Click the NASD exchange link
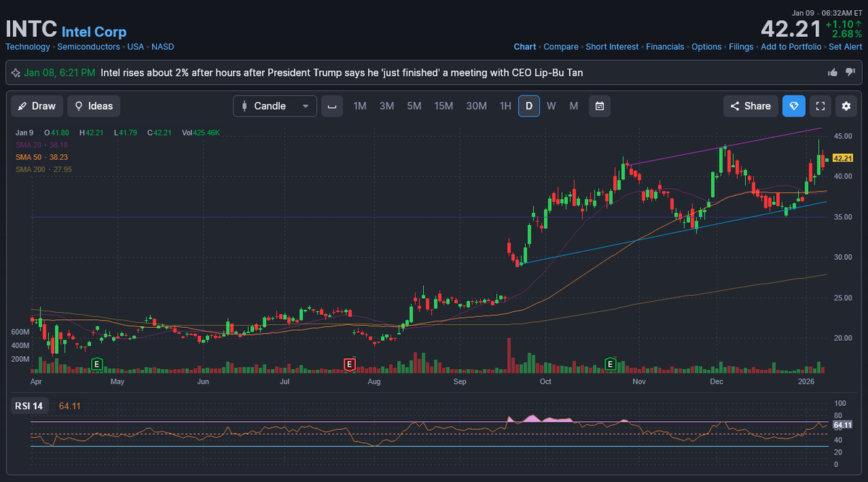The image size is (868, 482). coord(163,46)
